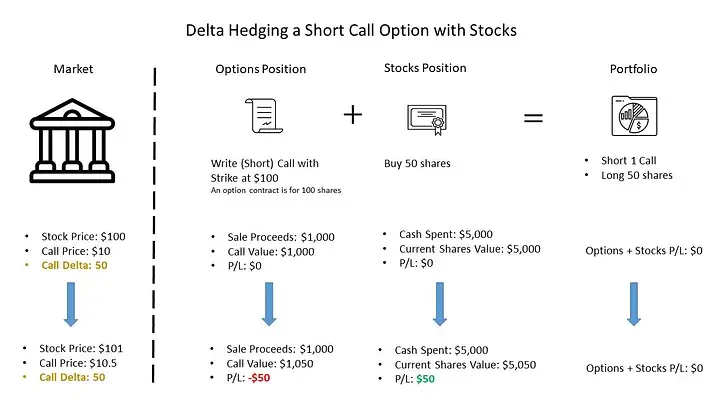Image resolution: width=720 pixels, height=405 pixels.
Task: Click the bank building Market icon
Action: [72, 141]
